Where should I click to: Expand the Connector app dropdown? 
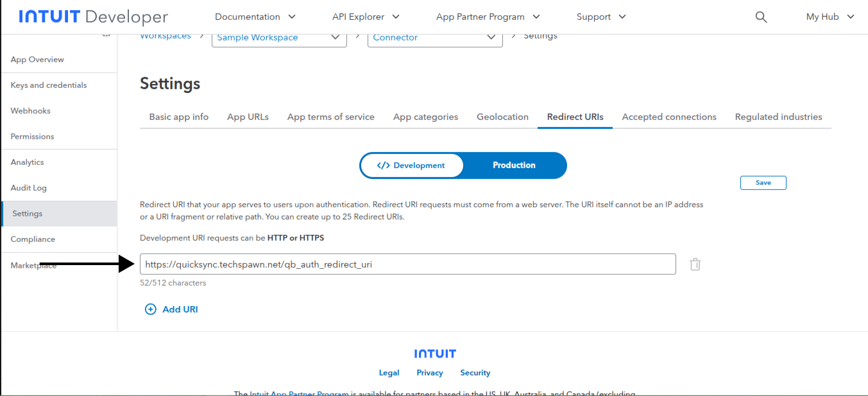434,38
